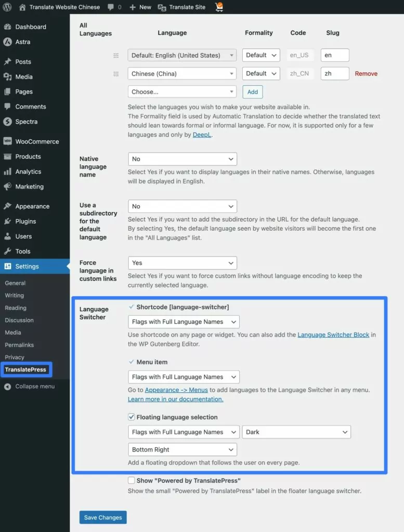This screenshot has width=404, height=532.
Task: Open floating selection style dropdown
Action: click(184, 432)
